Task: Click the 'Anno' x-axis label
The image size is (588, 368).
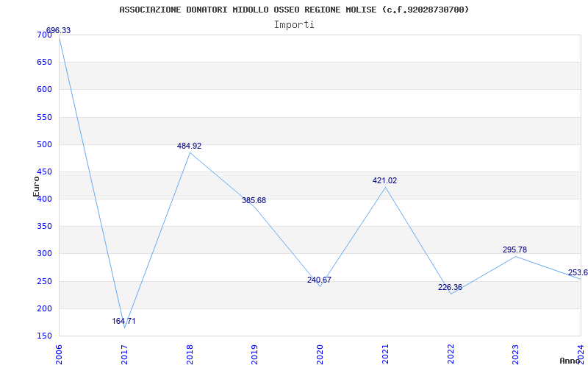Action: pos(570,361)
